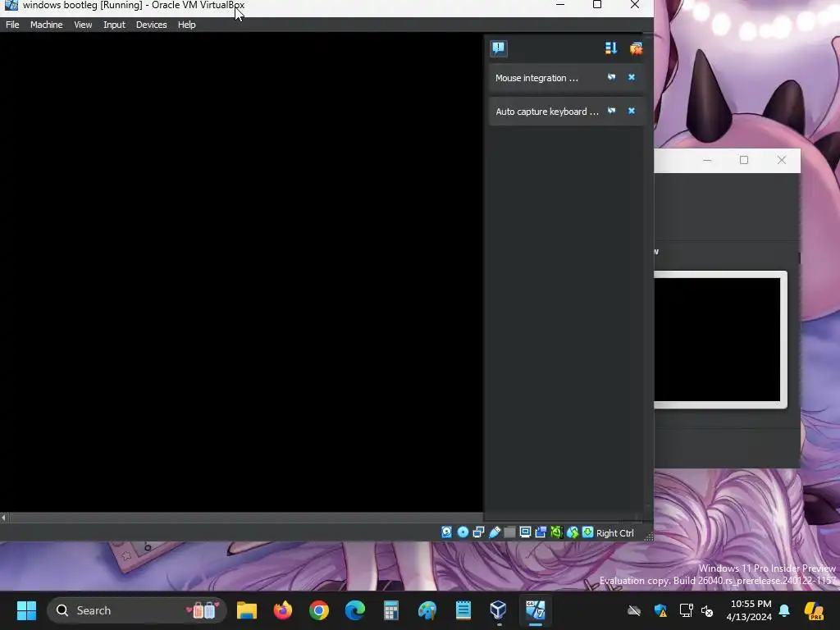The height and width of the screenshot is (630, 840).
Task: Click the taskbar Search box
Action: pos(137,610)
